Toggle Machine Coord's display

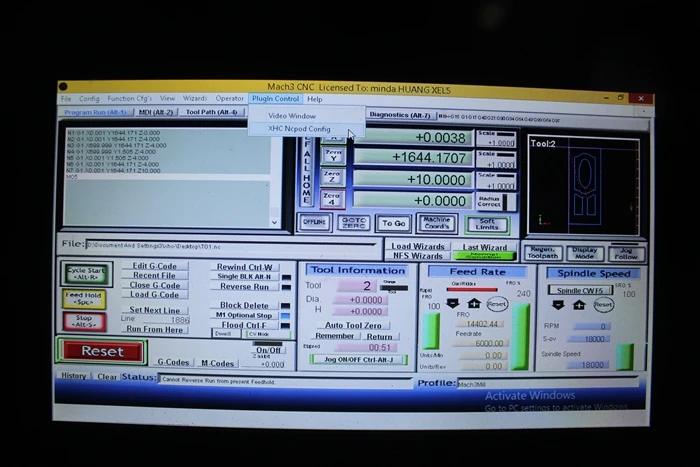click(x=437, y=223)
